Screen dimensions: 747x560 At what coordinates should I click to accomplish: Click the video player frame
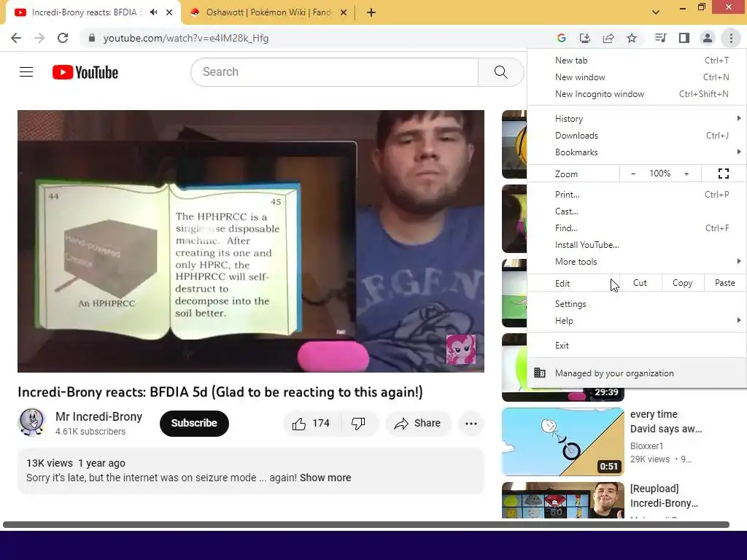(x=251, y=241)
